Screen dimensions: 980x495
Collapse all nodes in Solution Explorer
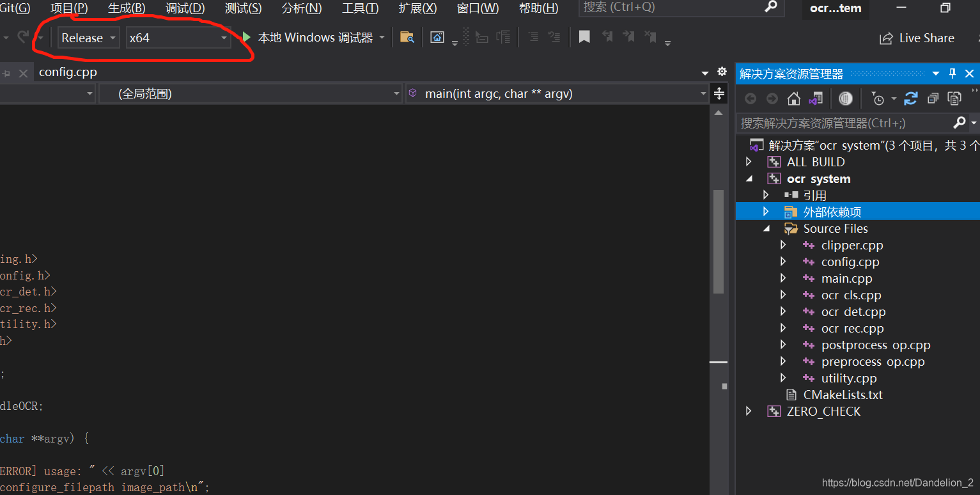click(932, 98)
